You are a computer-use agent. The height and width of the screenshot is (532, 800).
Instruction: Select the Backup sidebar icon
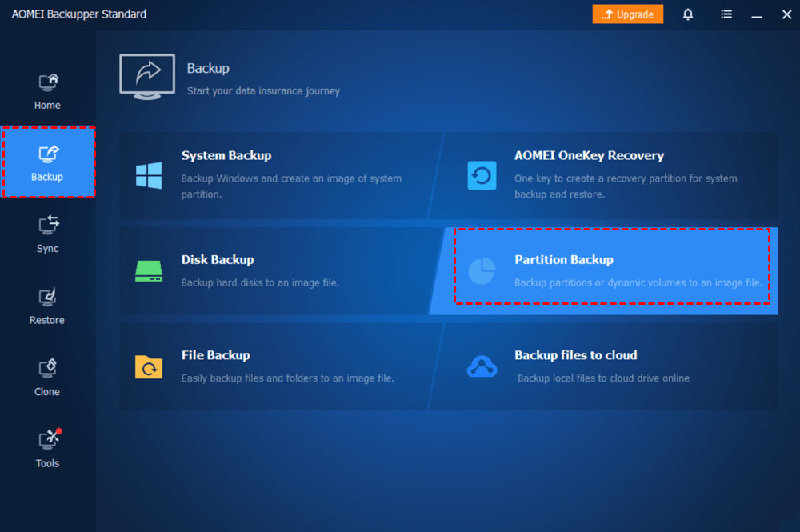(x=49, y=154)
